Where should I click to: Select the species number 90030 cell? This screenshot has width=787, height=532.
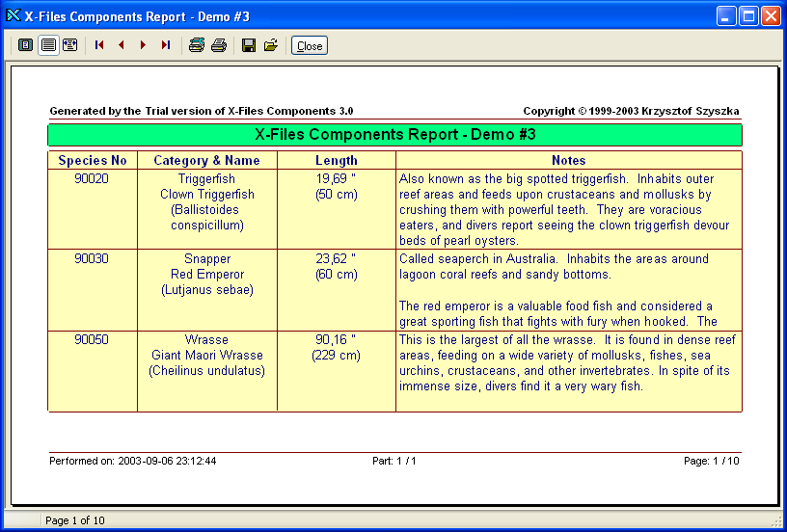(92, 259)
